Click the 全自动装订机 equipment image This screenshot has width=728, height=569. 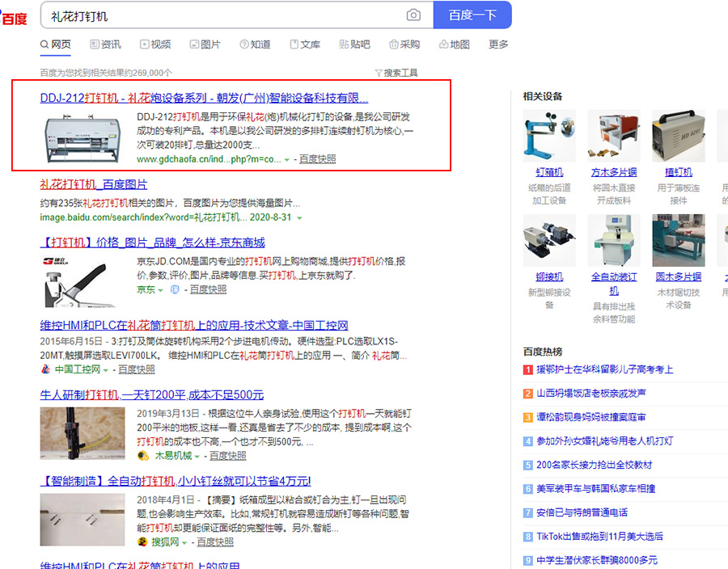(x=614, y=240)
